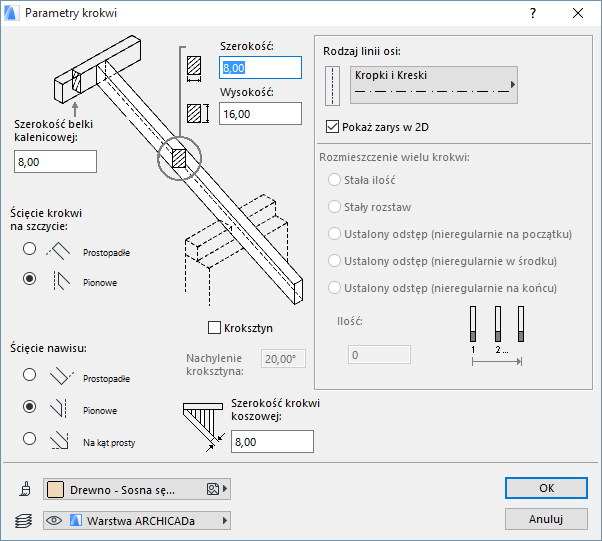Click perpendicular overhang cut icon

61,376
